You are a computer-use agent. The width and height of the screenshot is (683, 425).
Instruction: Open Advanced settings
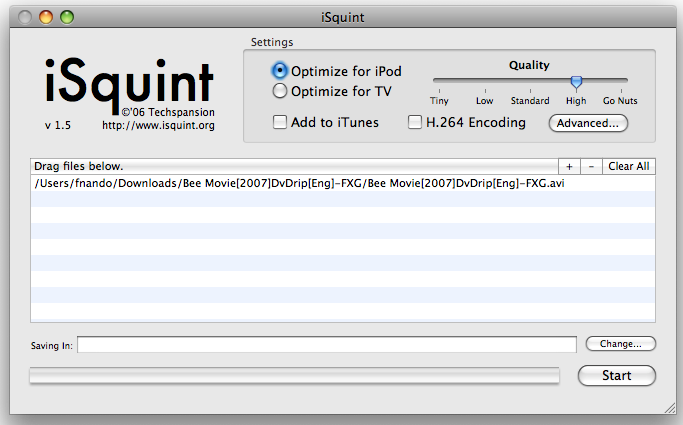coord(588,123)
